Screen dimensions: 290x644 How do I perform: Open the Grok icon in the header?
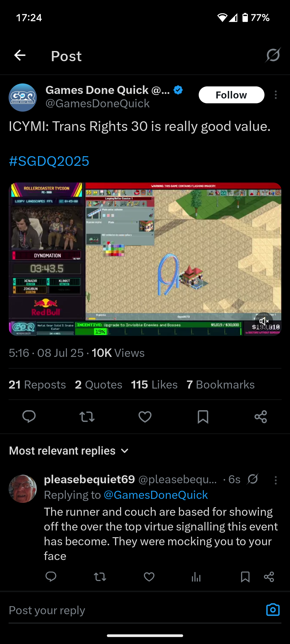coord(273,55)
